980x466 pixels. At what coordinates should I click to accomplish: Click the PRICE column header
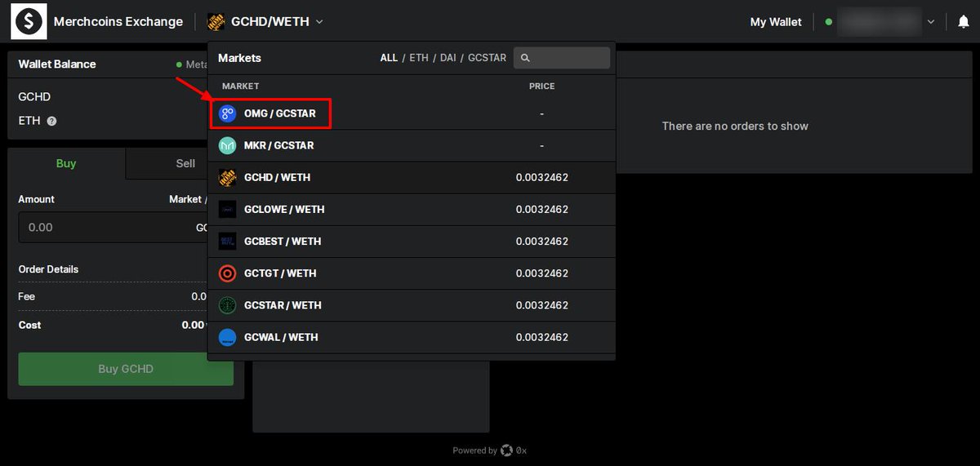(541, 86)
